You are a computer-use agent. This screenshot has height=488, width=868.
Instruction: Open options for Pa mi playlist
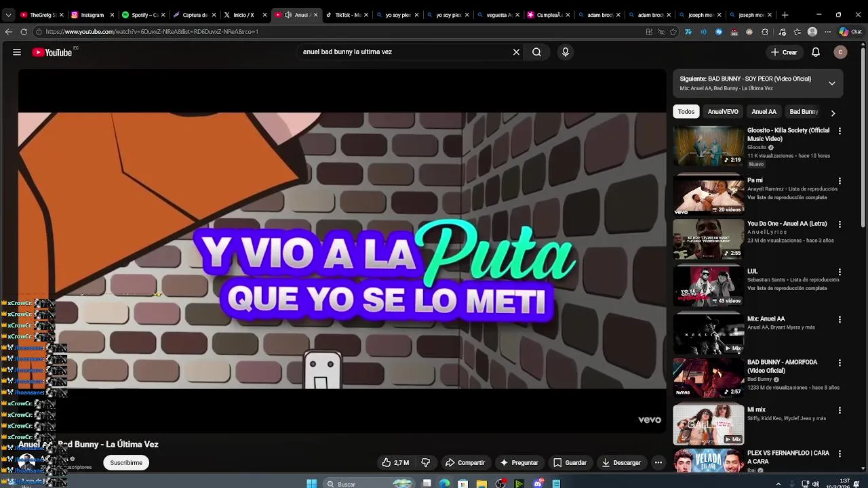pyautogui.click(x=840, y=181)
